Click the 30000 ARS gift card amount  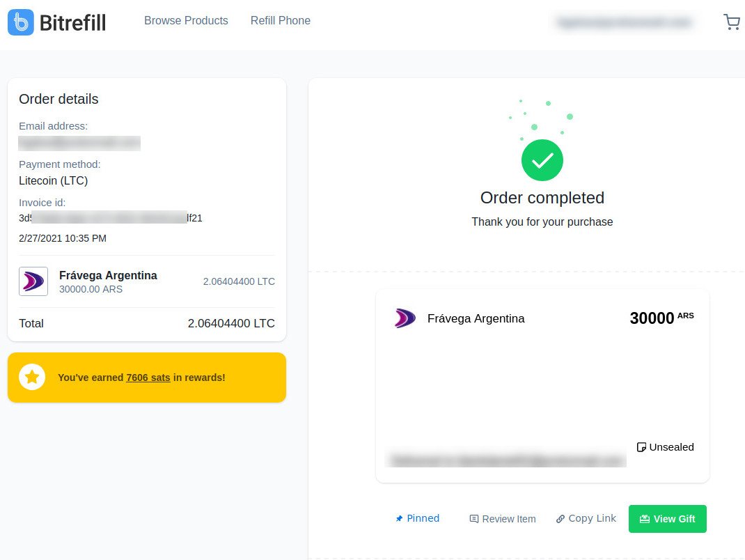pos(662,318)
